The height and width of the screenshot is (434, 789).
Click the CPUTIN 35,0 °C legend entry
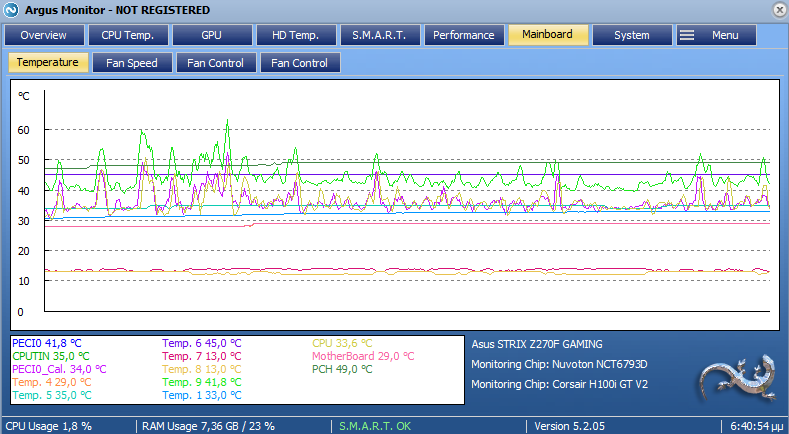(51, 356)
